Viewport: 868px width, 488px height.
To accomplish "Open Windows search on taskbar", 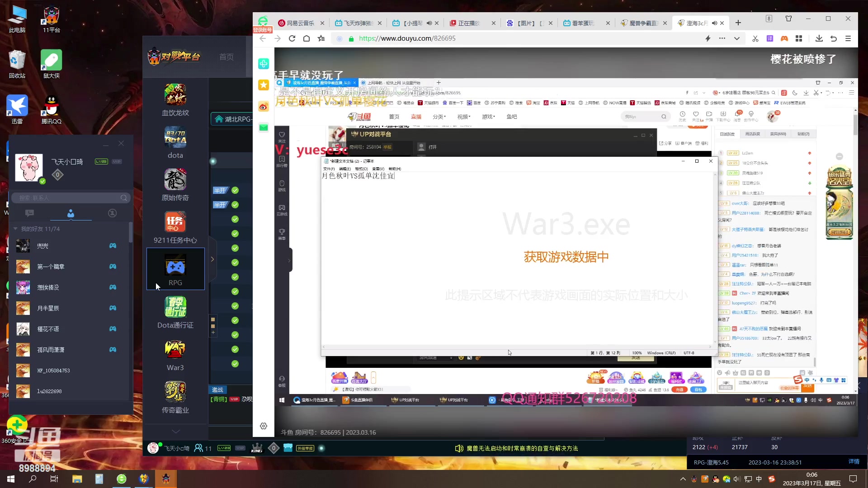I will tap(33, 479).
